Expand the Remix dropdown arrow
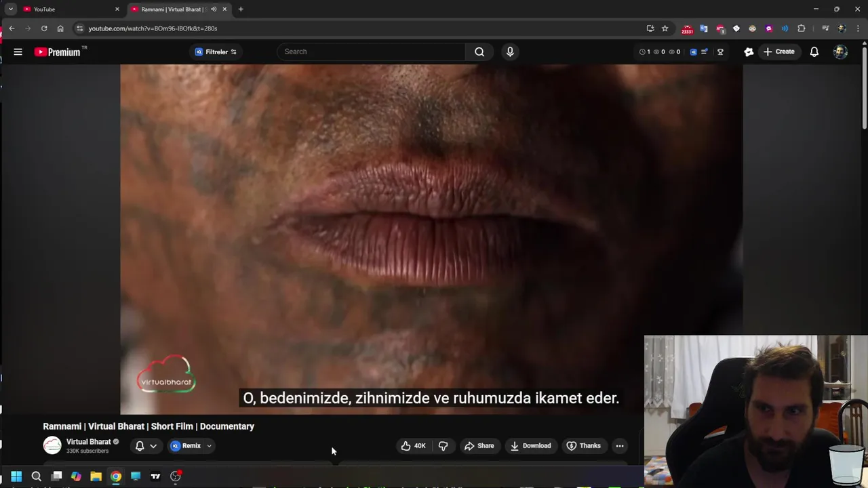Image resolution: width=868 pixels, height=488 pixels. point(210,446)
